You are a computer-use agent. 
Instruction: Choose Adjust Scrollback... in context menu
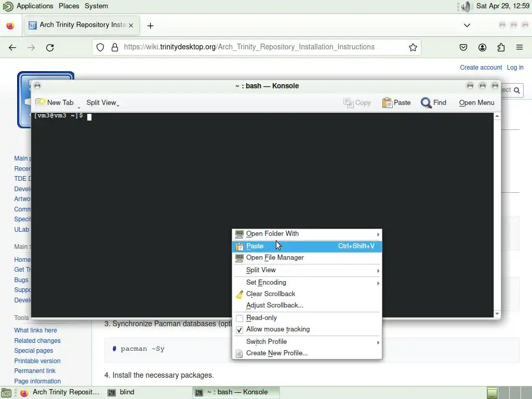pos(307,305)
